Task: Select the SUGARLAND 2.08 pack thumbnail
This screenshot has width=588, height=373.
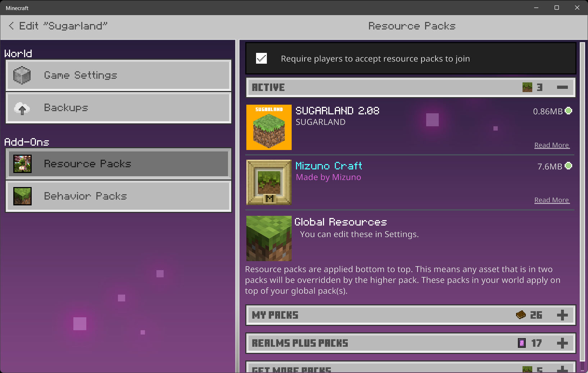Action: 269,127
